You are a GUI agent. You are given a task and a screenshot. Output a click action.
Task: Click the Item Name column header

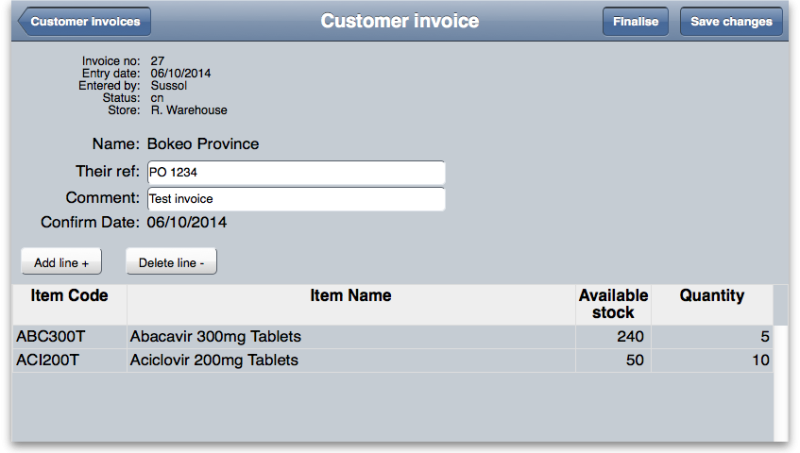coord(351,296)
